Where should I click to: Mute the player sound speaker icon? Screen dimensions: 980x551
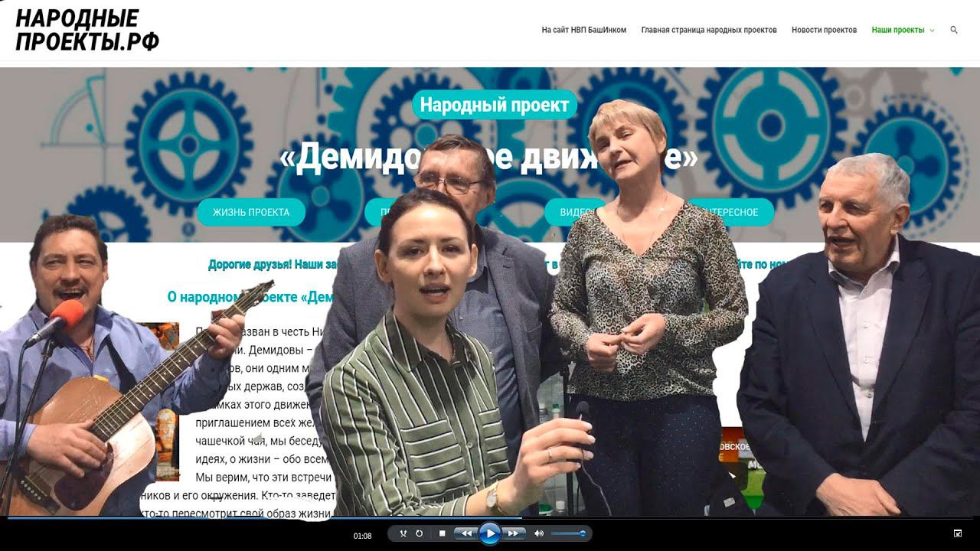539,533
